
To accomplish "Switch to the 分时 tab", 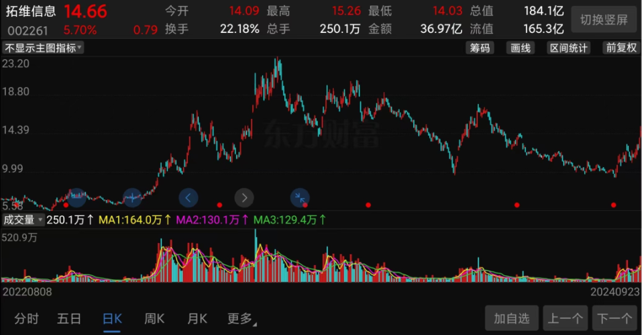I will coord(26,319).
